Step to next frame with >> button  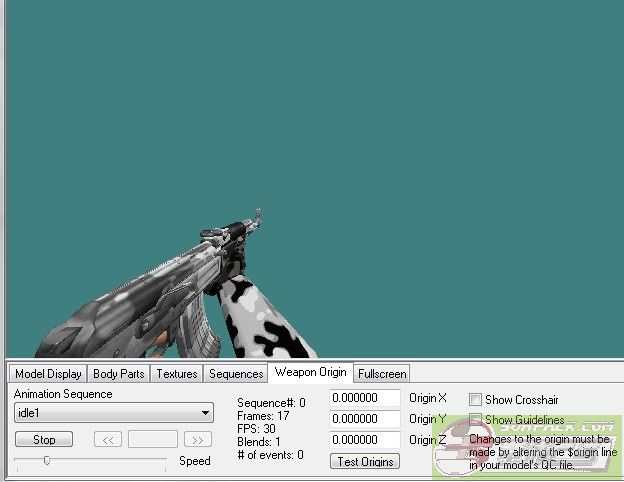(x=197, y=440)
